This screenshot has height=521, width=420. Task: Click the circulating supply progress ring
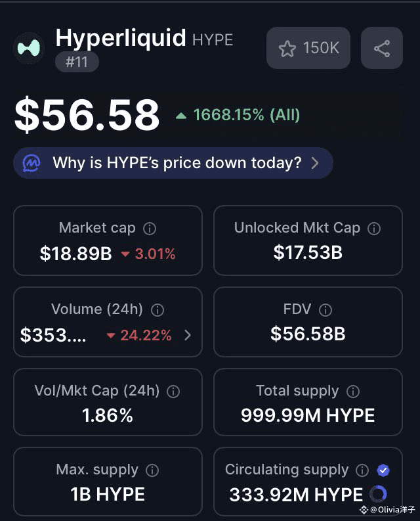click(x=378, y=494)
